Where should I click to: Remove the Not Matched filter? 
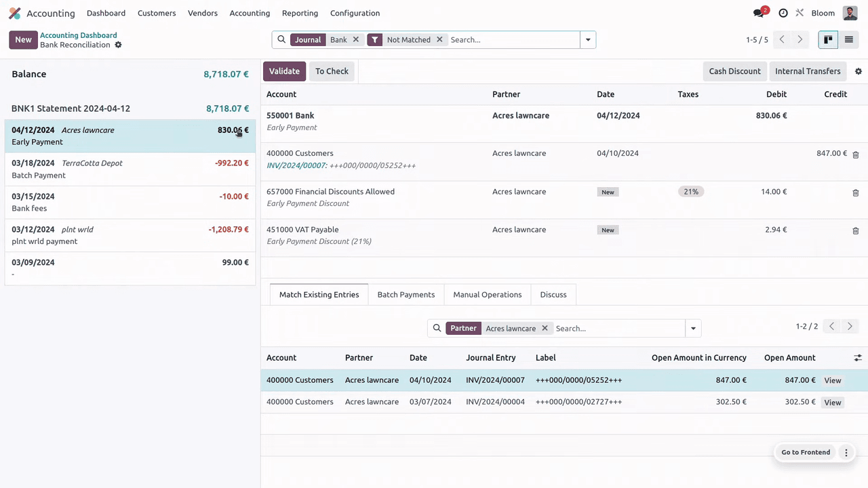[439, 40]
